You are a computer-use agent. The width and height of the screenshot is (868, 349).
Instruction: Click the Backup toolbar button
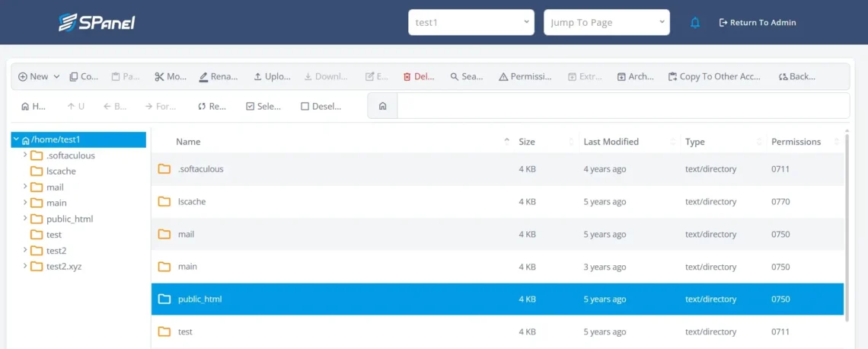point(796,76)
